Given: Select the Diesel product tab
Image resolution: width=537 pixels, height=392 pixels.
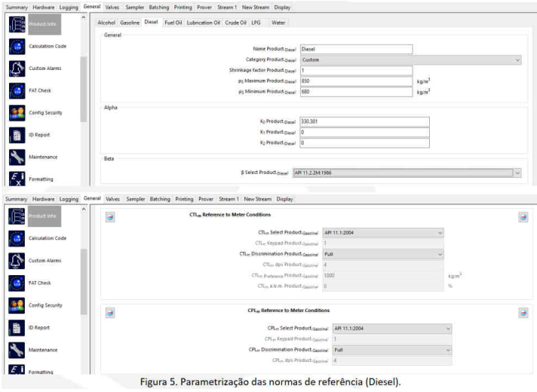Looking at the screenshot, I should pyautogui.click(x=151, y=22).
